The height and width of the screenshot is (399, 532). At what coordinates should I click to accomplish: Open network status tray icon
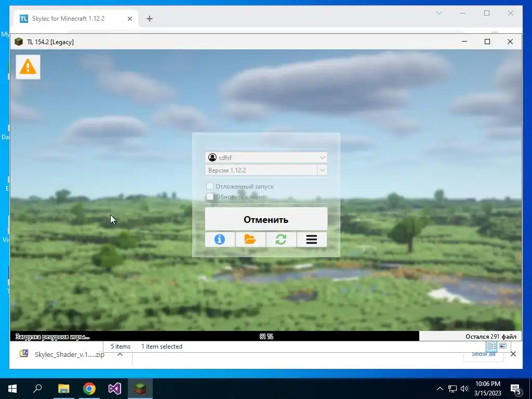click(x=453, y=389)
